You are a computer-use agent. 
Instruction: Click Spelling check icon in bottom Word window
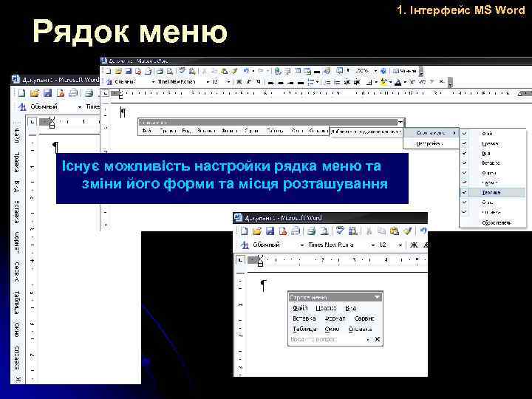click(x=340, y=231)
